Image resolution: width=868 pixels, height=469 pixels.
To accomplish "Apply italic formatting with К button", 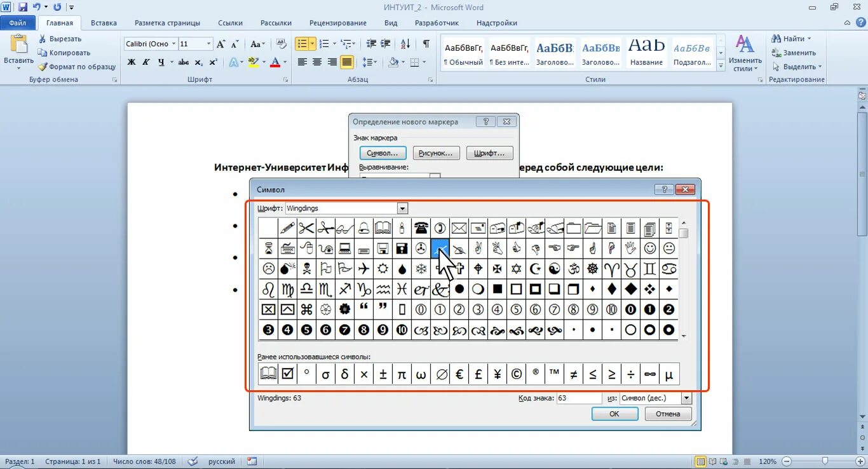I will coord(146,62).
